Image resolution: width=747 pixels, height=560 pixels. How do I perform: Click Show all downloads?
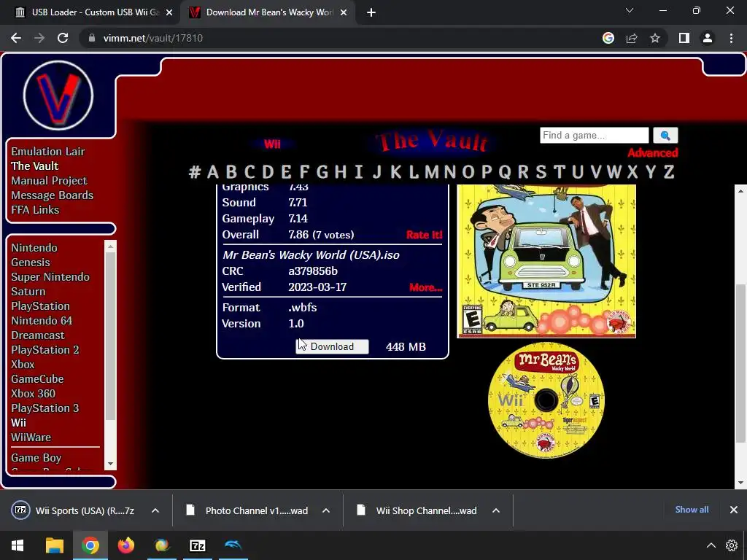692,510
